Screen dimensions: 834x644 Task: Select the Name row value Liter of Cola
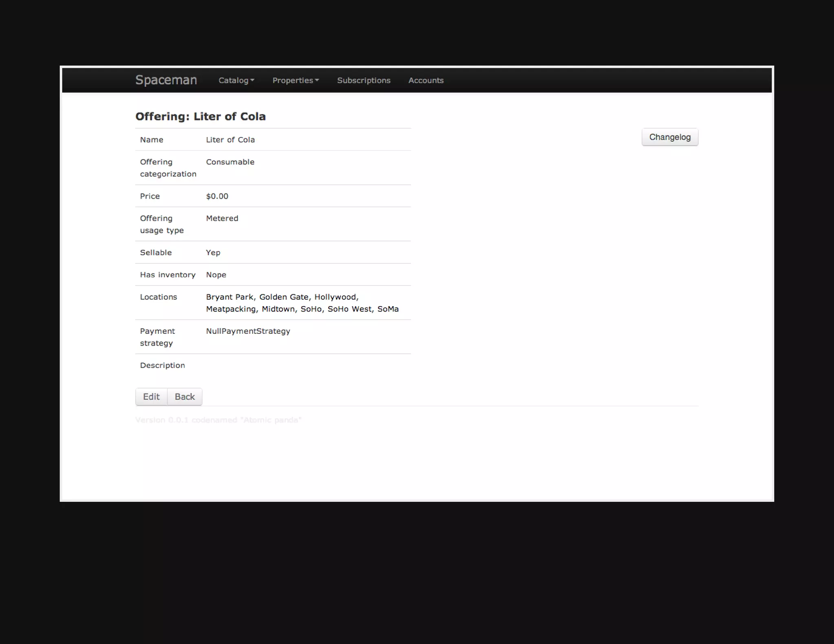[x=230, y=140]
